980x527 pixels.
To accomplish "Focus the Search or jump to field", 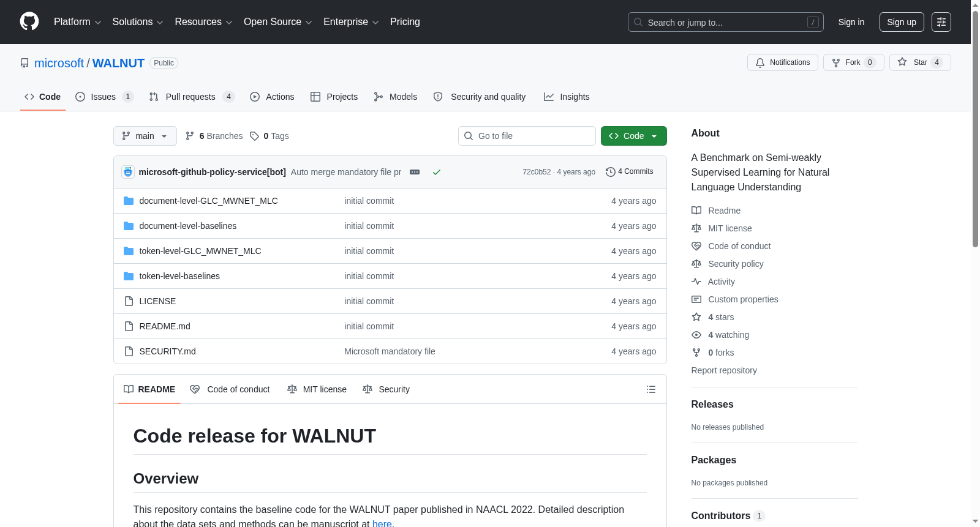I will click(725, 22).
